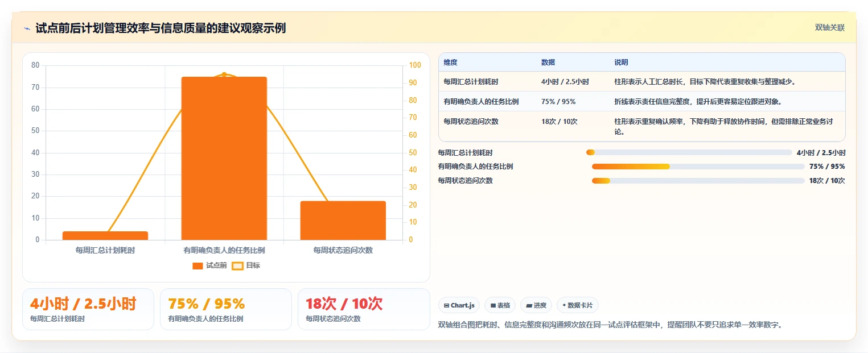Click the 每周汇总计划耗时 progress bar
This screenshot has height=353, width=868.
pos(689,152)
